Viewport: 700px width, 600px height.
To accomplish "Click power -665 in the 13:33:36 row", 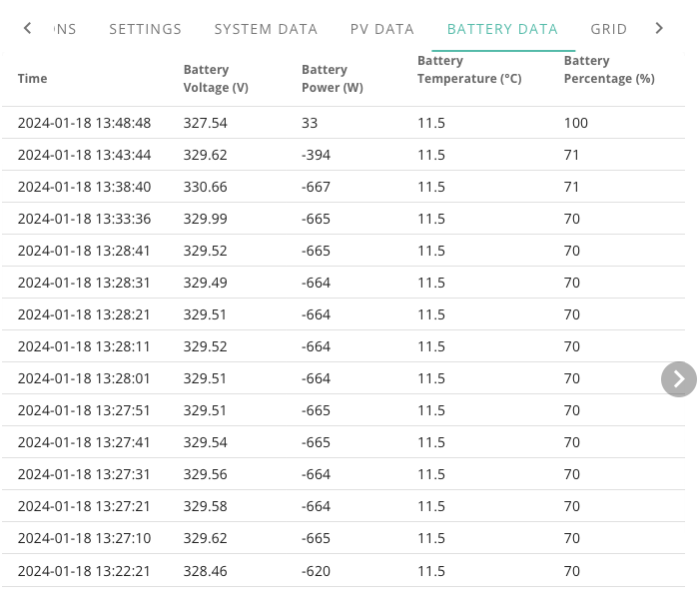I will click(x=316, y=219).
